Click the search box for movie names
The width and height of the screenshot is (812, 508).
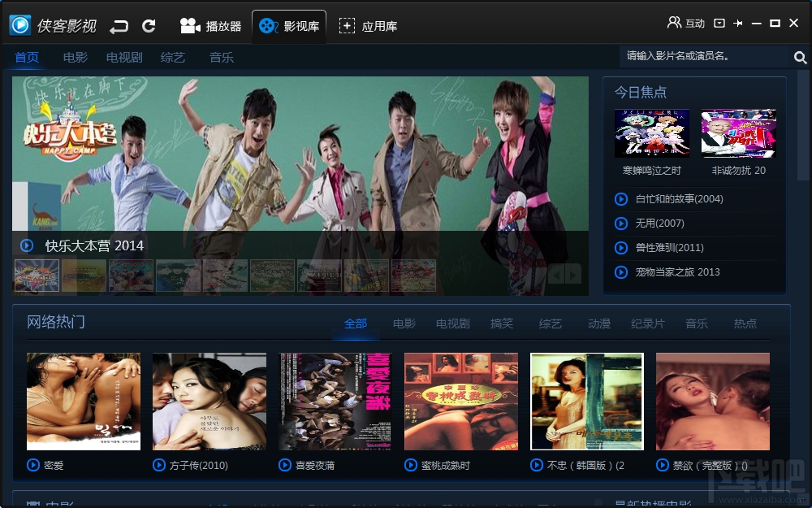tap(704, 57)
